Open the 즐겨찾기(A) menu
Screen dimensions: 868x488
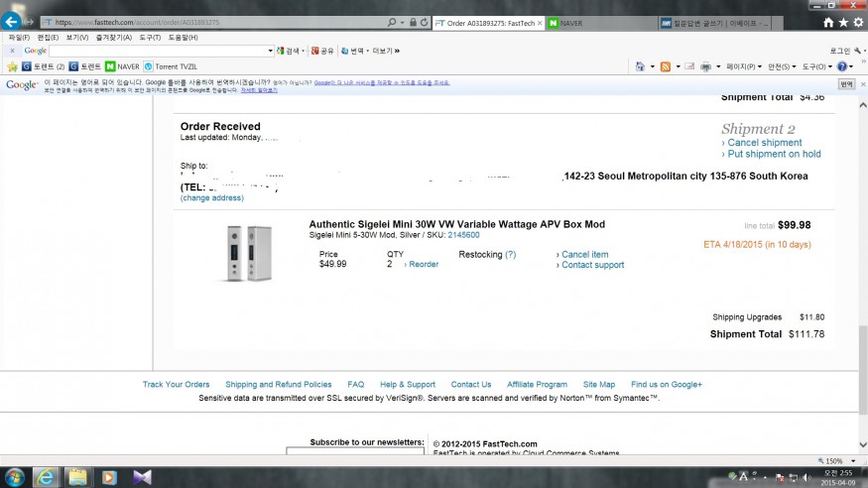(x=114, y=37)
